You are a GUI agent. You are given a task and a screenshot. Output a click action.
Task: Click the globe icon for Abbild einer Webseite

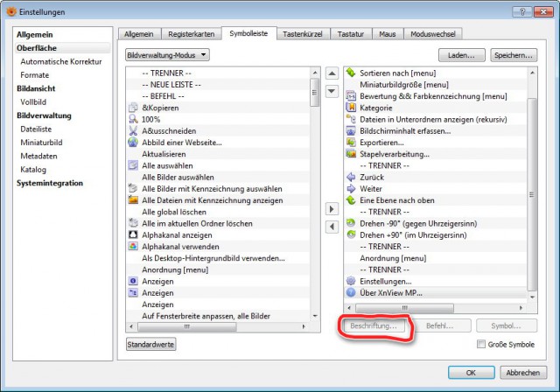pyautogui.click(x=133, y=143)
